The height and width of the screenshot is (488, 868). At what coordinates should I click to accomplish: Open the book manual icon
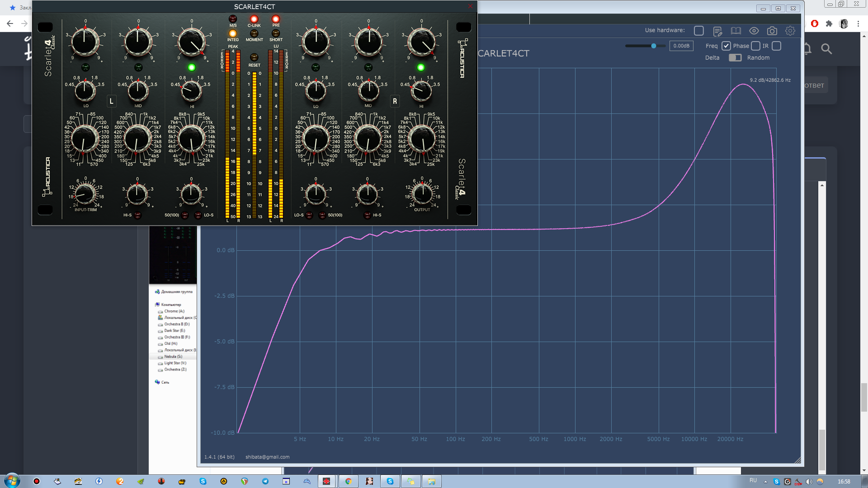click(x=736, y=31)
